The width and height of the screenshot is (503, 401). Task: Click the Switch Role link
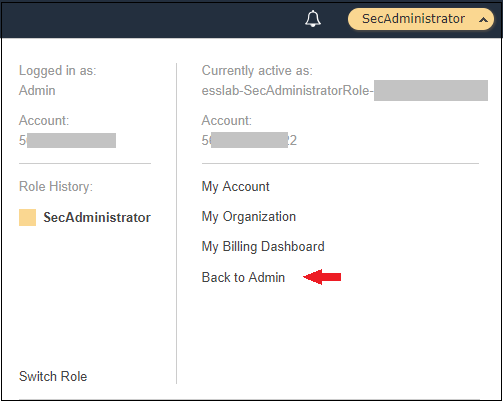(x=53, y=376)
